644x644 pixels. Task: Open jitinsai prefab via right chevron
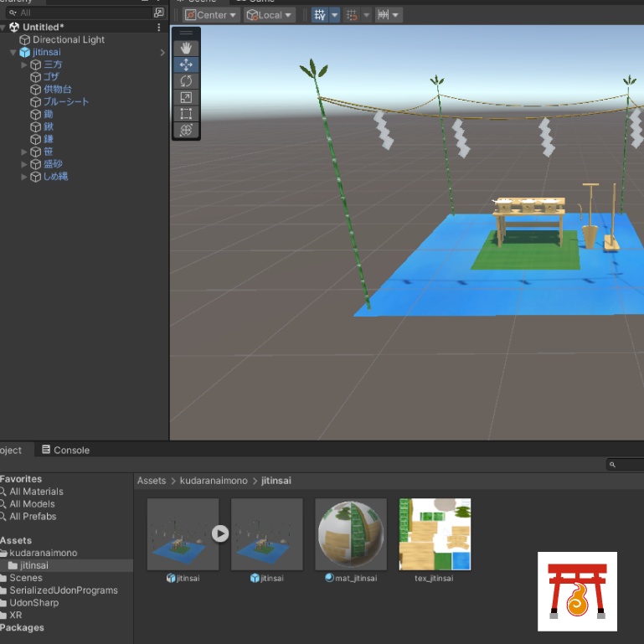(162, 53)
